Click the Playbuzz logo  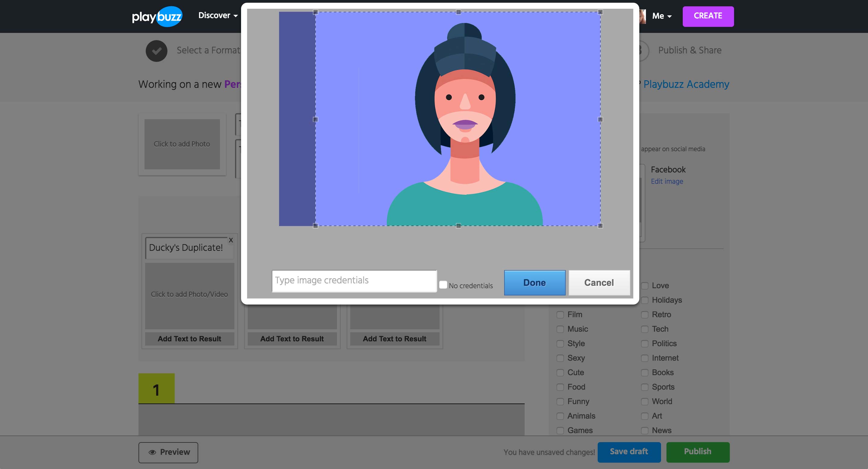pos(157,16)
